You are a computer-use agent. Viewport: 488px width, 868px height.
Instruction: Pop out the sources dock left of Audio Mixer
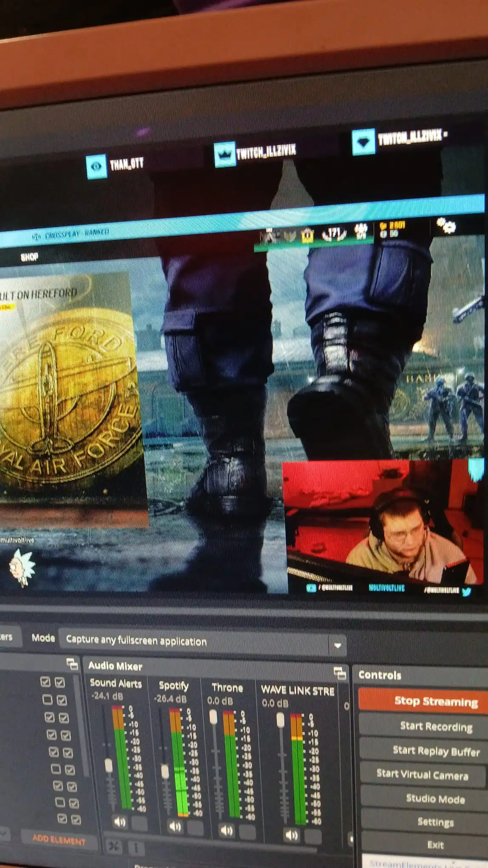pyautogui.click(x=72, y=664)
